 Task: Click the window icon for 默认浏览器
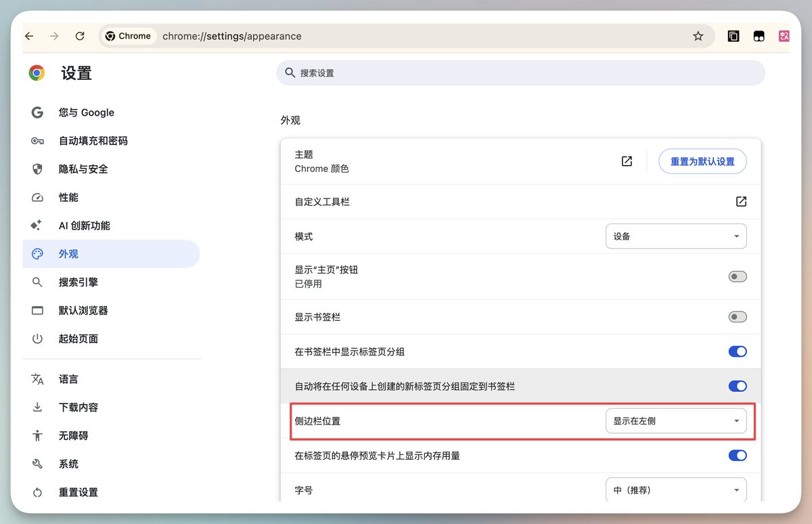coord(37,311)
